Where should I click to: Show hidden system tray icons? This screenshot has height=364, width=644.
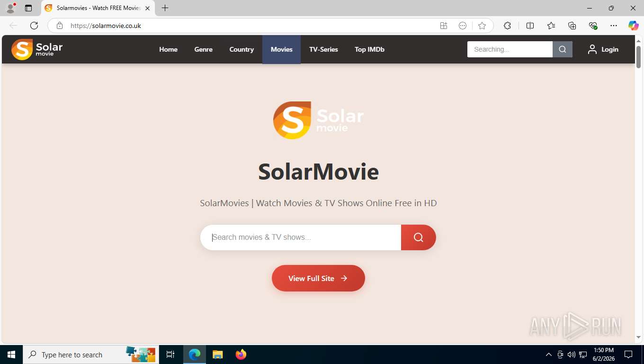tap(549, 355)
